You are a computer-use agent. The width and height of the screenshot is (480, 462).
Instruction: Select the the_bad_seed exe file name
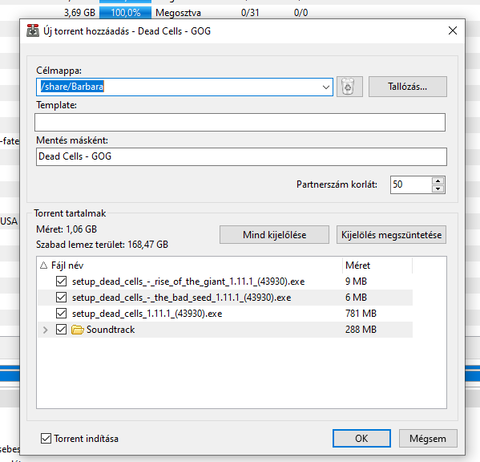pos(181,297)
